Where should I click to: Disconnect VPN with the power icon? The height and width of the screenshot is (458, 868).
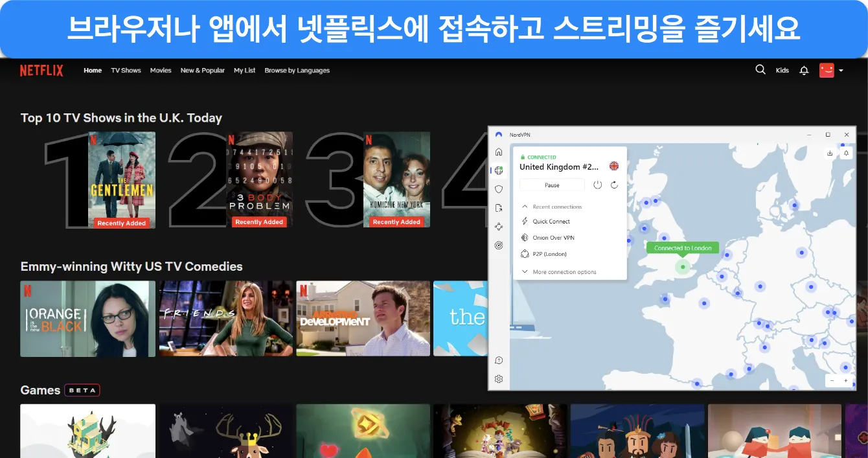[597, 185]
